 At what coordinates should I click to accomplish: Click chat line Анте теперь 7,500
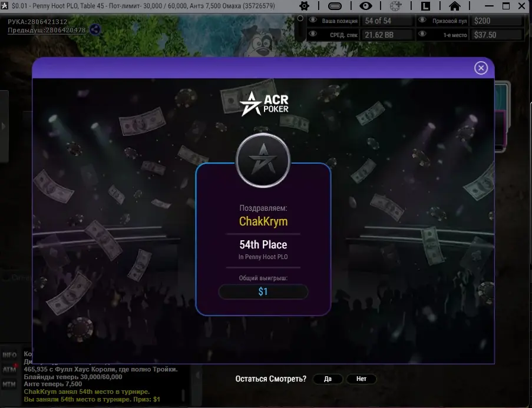tap(52, 384)
